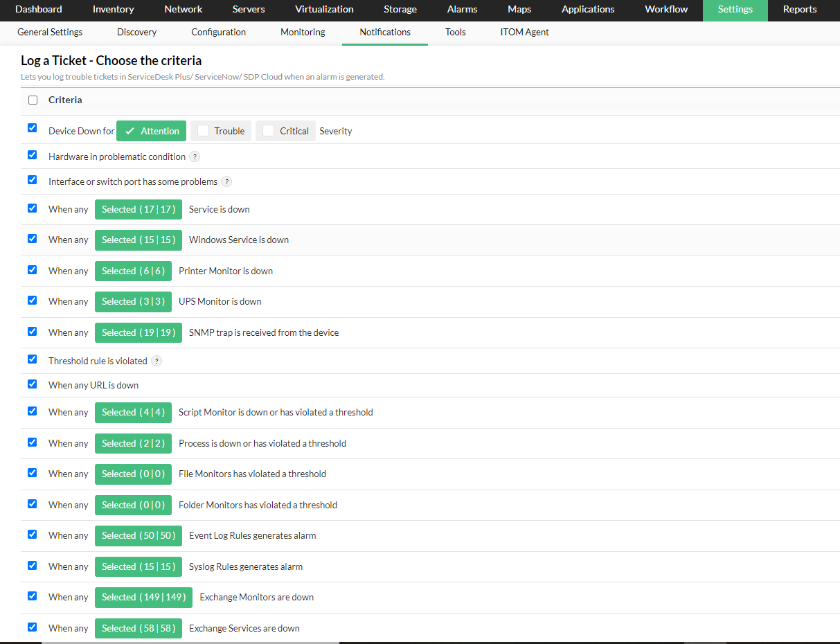Viewport: 840px width, 644px height.
Task: Switch to the Configuration tab
Action: pos(219,33)
